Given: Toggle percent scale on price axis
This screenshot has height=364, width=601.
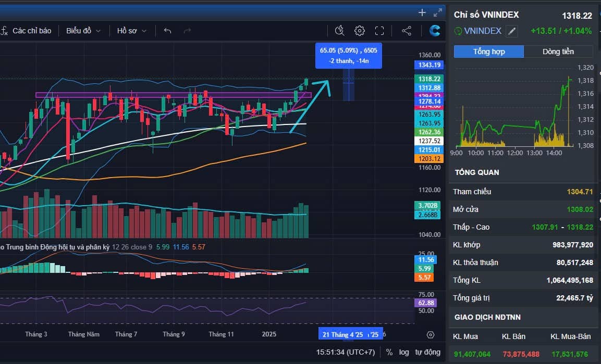Looking at the screenshot, I should [x=389, y=352].
